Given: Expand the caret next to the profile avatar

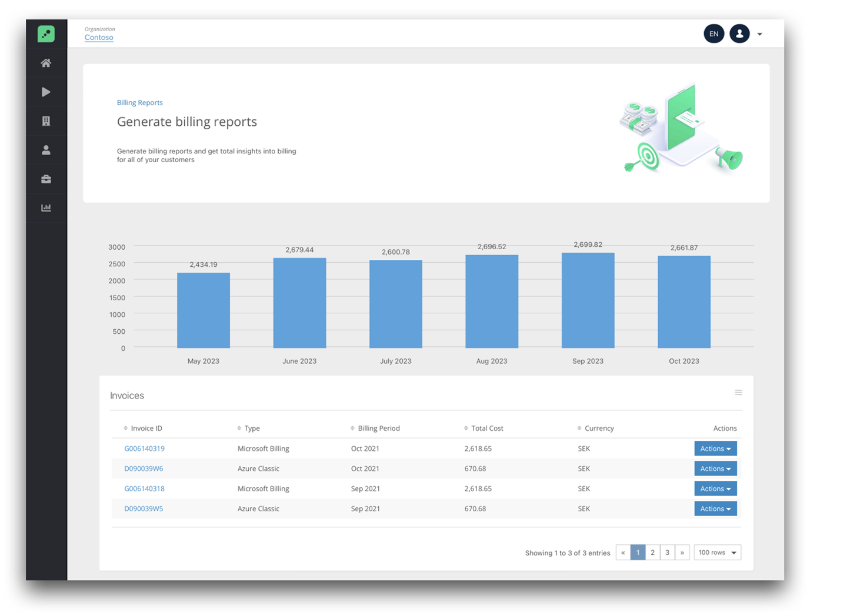Looking at the screenshot, I should pyautogui.click(x=760, y=34).
